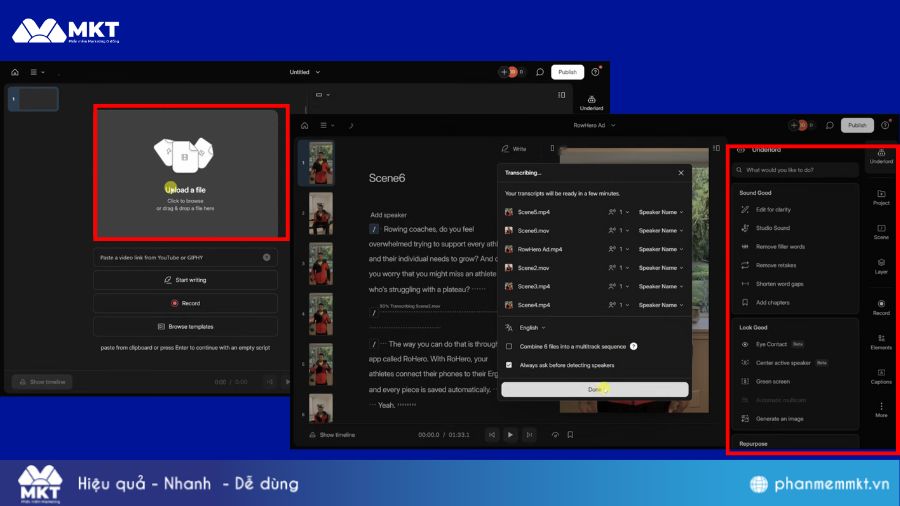Show timeline in the Untitled window
Screen dimensions: 900x506
coord(42,382)
